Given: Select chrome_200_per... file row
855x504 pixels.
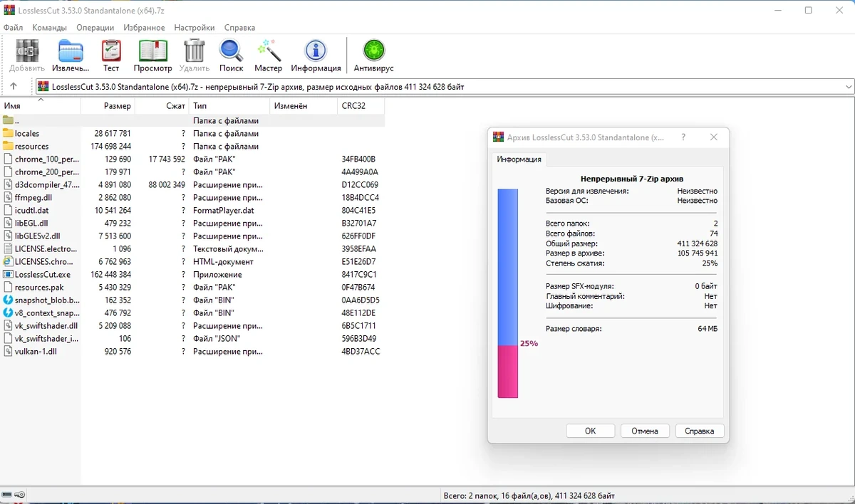Looking at the screenshot, I should tap(192, 172).
